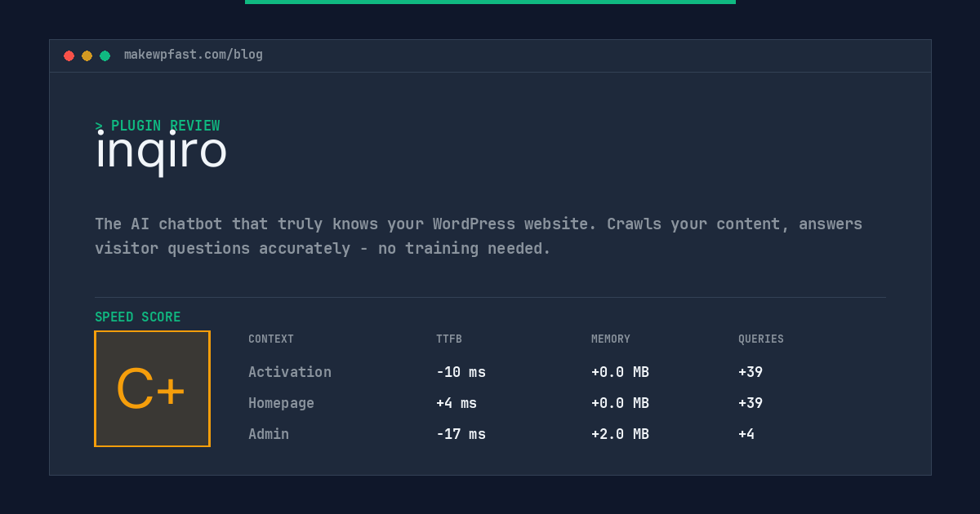
Task: Click the Admin queries value +4
Action: [746, 434]
